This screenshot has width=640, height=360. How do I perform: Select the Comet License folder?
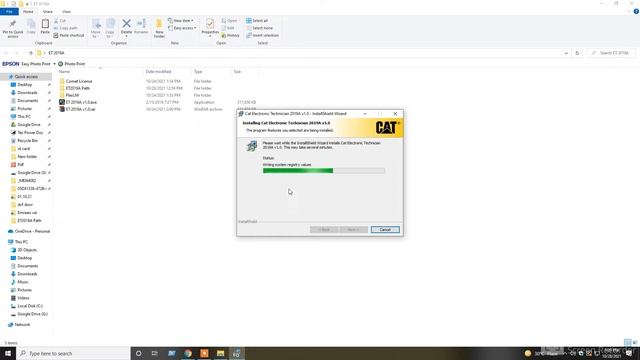pyautogui.click(x=79, y=81)
